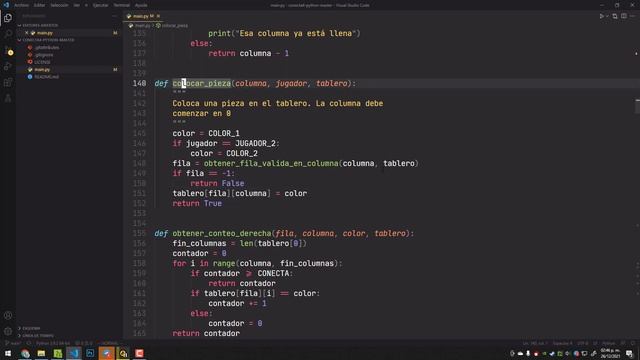The width and height of the screenshot is (640, 360).
Task: Open the Testing flask view
Action: click(8, 98)
